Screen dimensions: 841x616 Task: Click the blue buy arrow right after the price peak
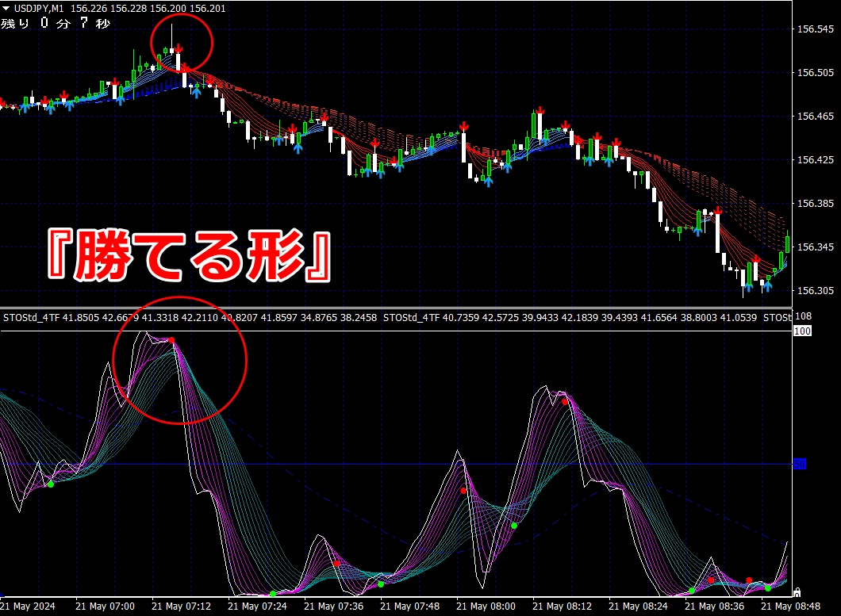point(197,92)
